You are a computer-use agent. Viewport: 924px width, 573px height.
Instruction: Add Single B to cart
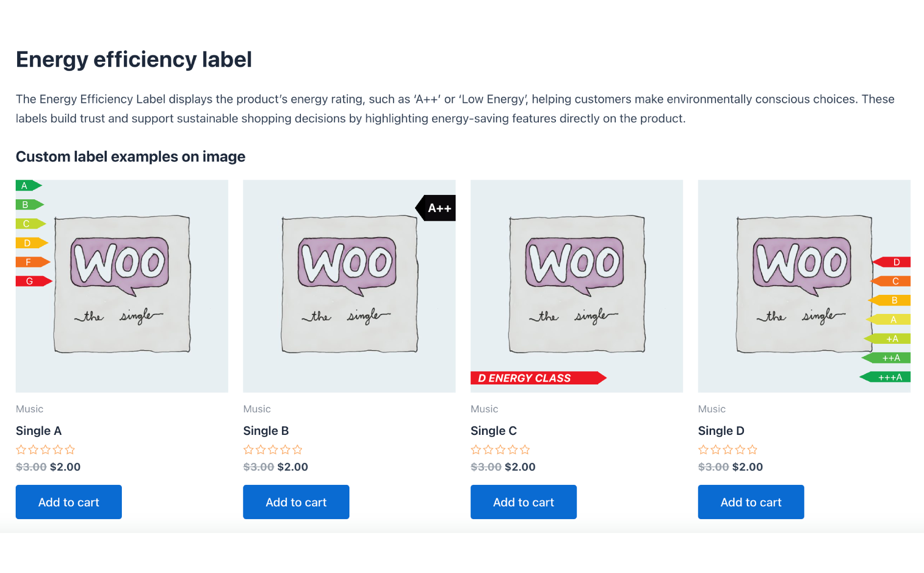click(x=296, y=502)
